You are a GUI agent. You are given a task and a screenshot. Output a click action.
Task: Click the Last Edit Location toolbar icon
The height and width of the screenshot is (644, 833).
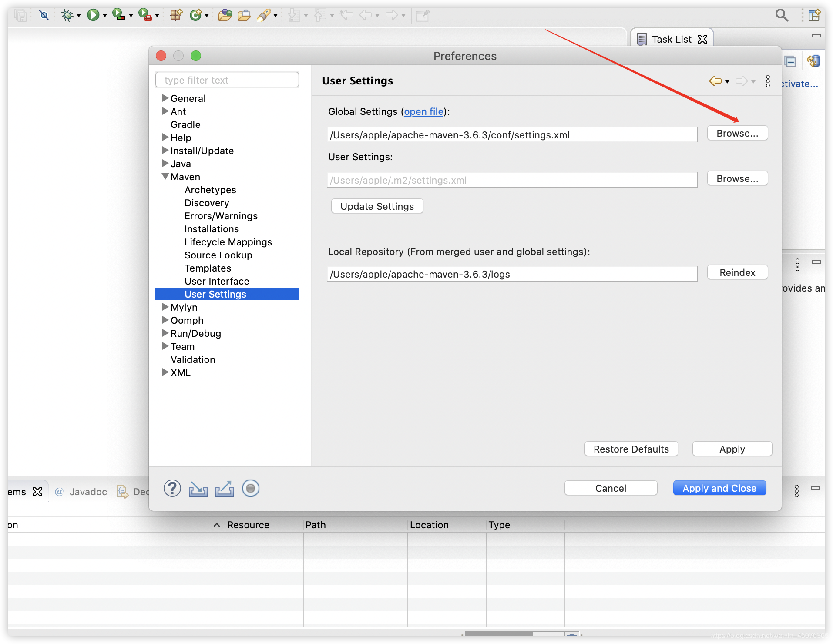pyautogui.click(x=346, y=15)
